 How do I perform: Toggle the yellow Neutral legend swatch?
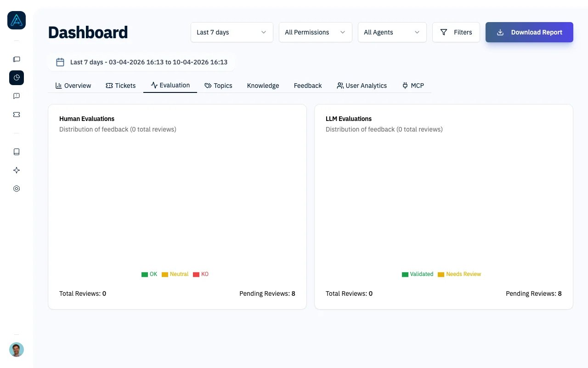click(x=165, y=275)
